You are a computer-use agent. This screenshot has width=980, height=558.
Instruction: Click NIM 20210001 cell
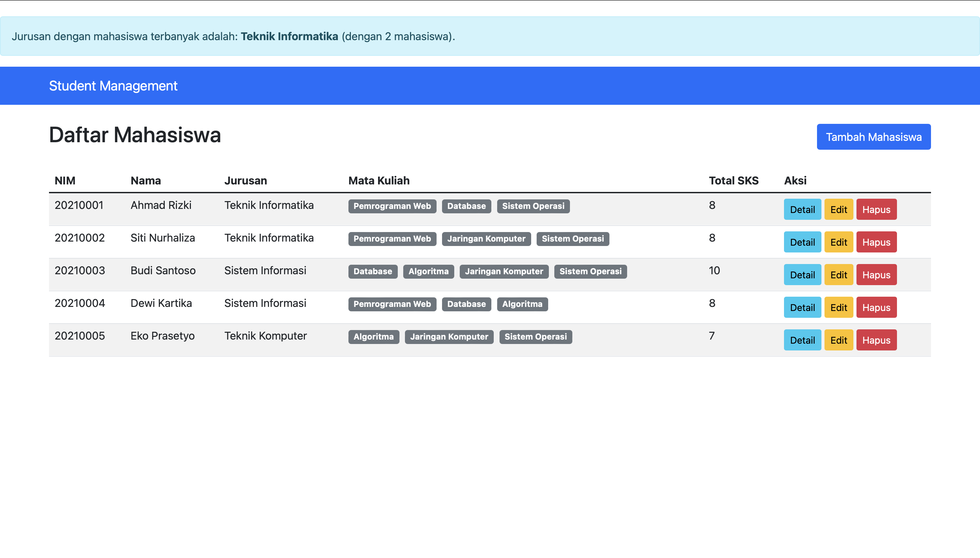pyautogui.click(x=79, y=205)
